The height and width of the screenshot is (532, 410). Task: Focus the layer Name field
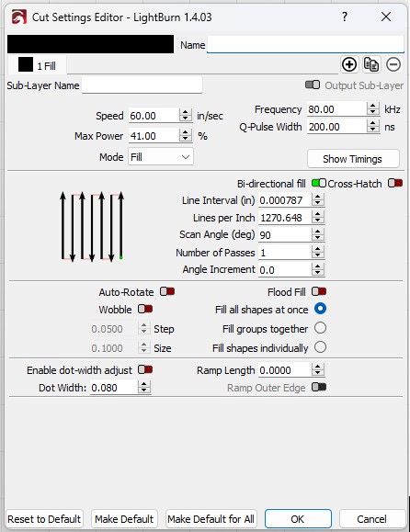pyautogui.click(x=305, y=45)
